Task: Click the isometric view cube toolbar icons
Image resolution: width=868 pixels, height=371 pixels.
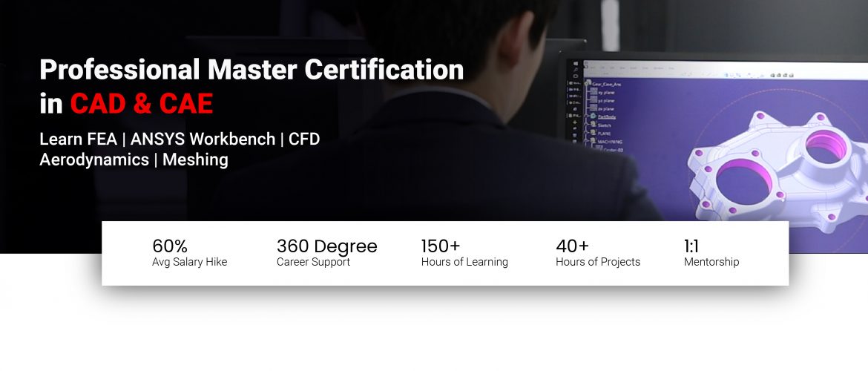Action: coord(780,75)
